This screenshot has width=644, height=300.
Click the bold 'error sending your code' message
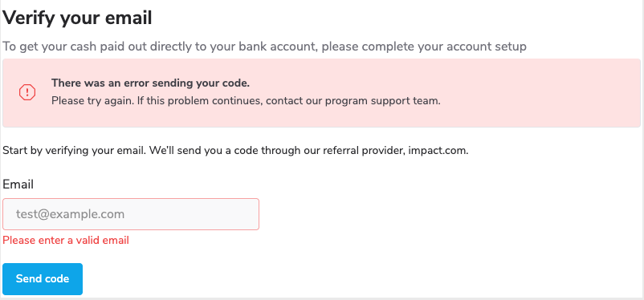tap(150, 83)
